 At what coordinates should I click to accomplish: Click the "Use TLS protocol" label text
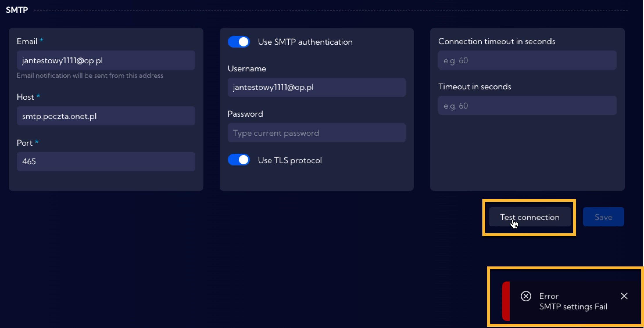[x=290, y=160]
